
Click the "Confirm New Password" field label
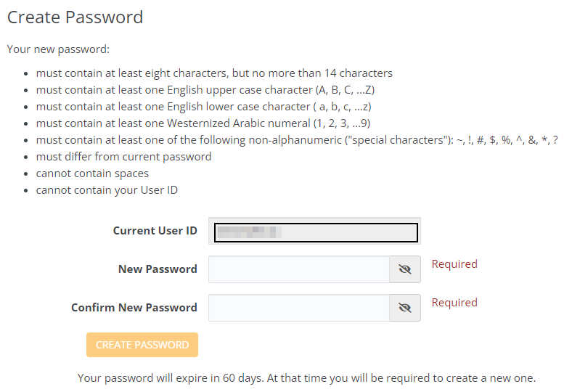[134, 308]
